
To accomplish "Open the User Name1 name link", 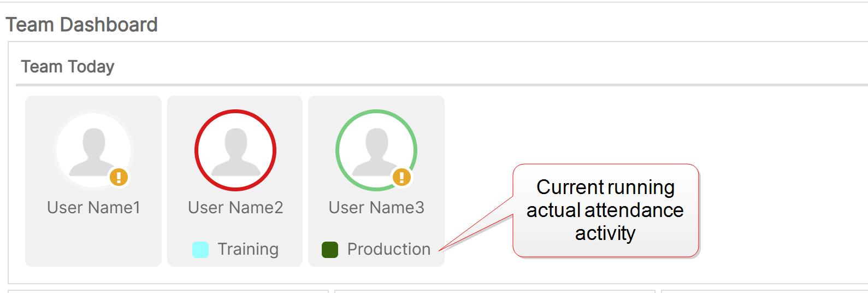I will [93, 208].
